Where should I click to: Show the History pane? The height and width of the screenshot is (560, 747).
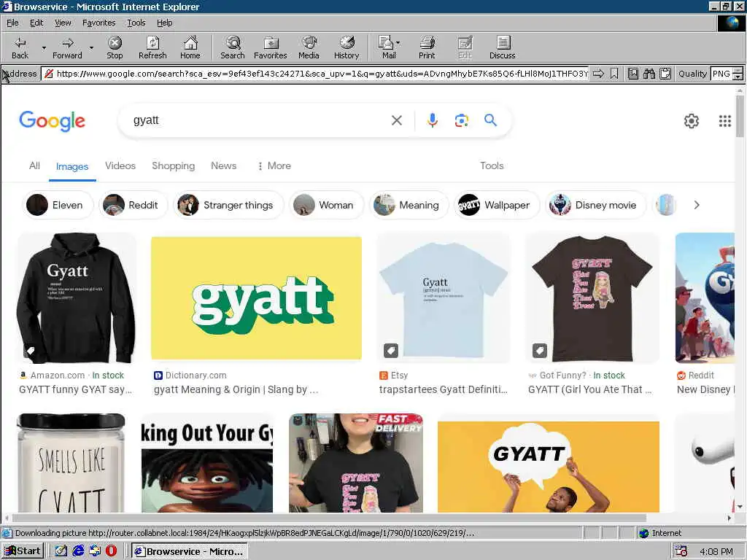(x=347, y=48)
